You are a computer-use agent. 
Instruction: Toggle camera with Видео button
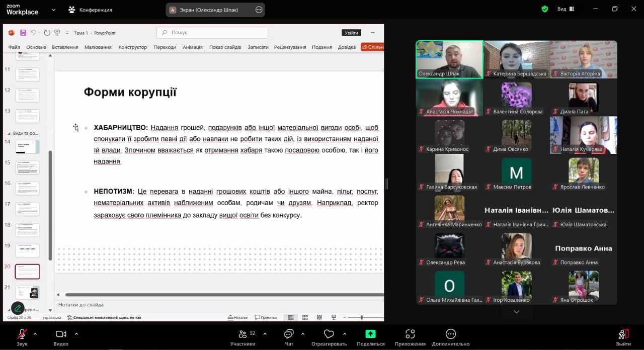point(61,337)
